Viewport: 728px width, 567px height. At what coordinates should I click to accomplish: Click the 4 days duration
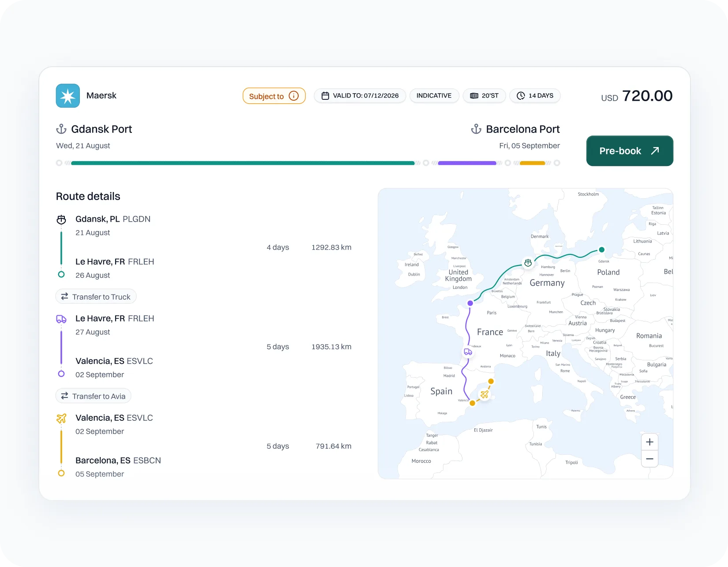[x=278, y=247]
